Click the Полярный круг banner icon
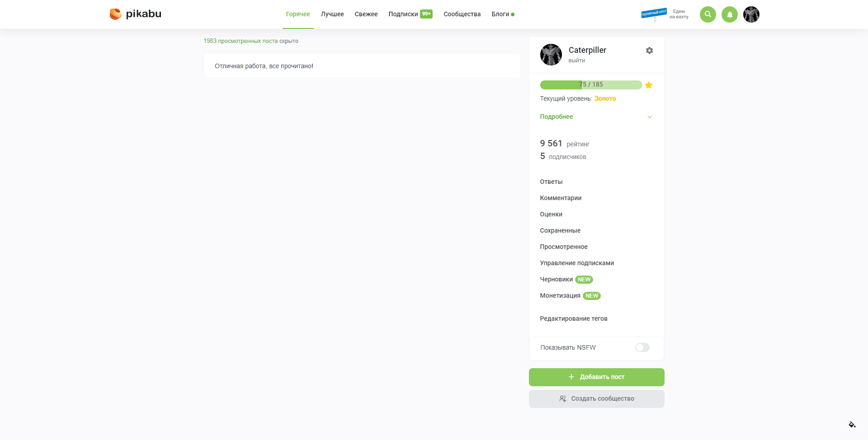Viewport: 868px width, 440px height. pyautogui.click(x=654, y=14)
